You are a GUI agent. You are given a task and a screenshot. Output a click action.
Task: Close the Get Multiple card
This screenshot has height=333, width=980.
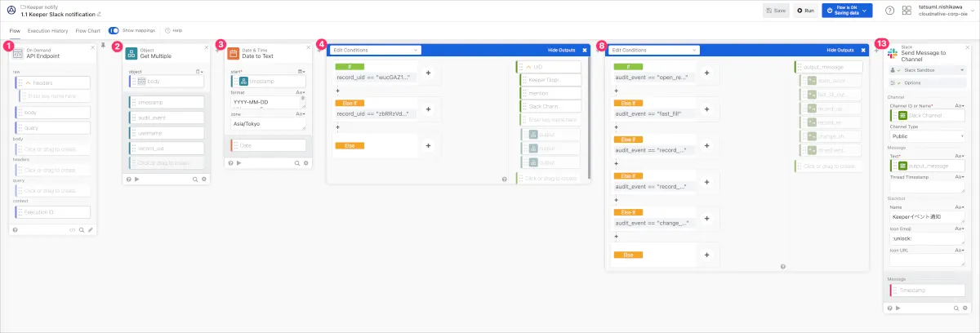(206, 47)
